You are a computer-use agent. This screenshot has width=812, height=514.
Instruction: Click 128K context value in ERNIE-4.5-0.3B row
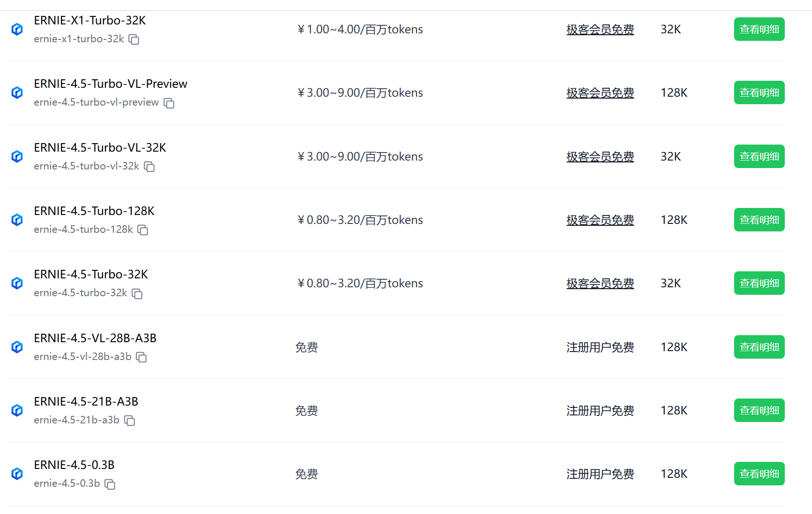pos(674,474)
